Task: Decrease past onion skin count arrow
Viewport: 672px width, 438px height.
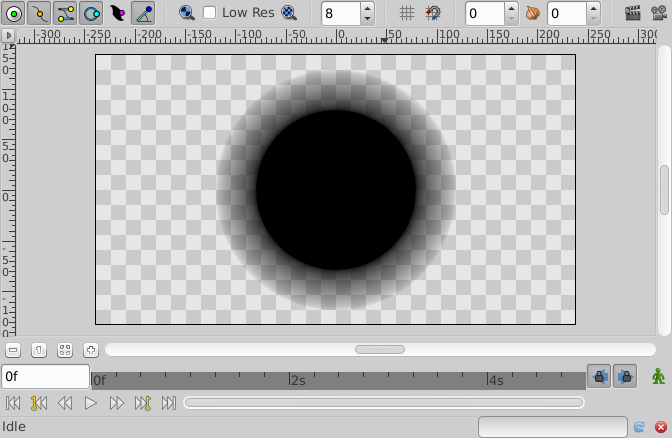Action: pyautogui.click(x=511, y=18)
